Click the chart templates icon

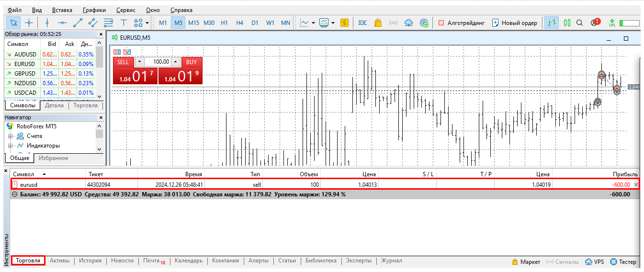[324, 23]
